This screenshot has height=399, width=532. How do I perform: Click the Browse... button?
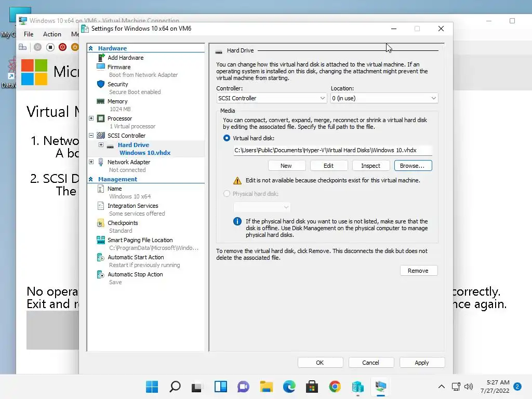point(413,166)
